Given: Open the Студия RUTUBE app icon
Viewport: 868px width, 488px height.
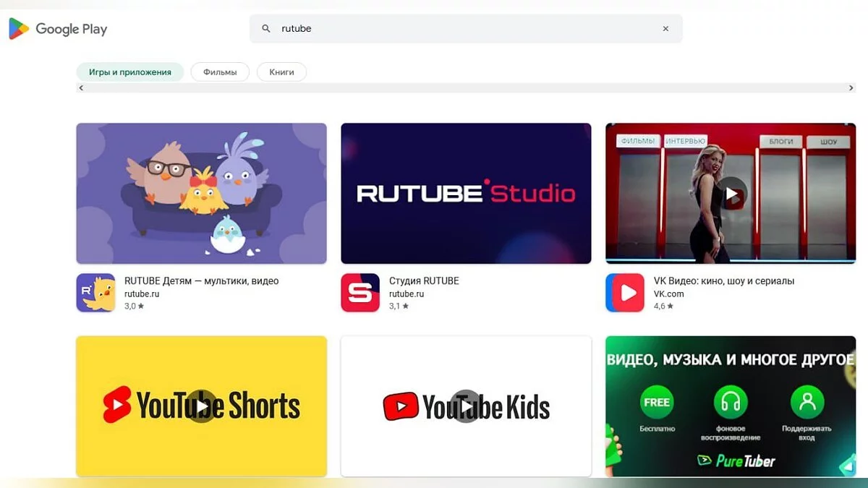Looking at the screenshot, I should [x=360, y=293].
